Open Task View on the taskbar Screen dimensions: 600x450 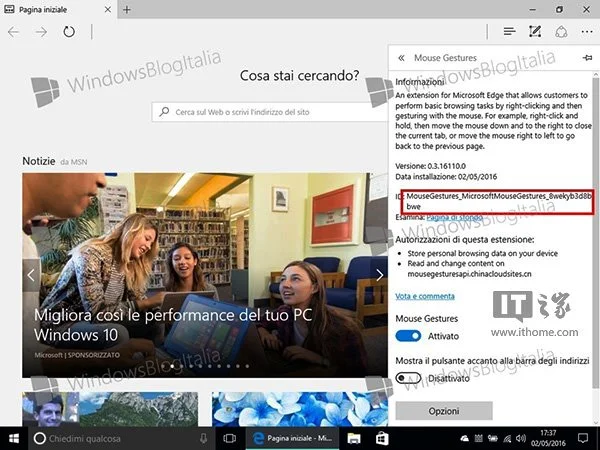point(229,439)
